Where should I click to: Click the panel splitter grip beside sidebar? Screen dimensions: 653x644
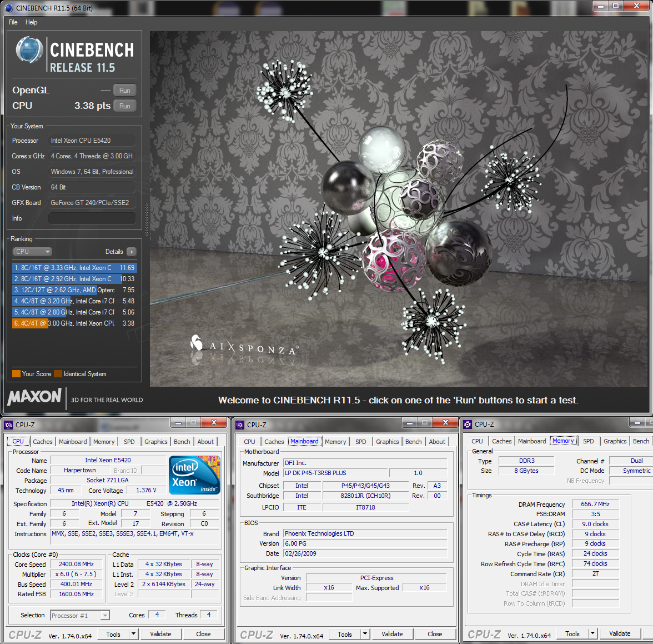pyautogui.click(x=146, y=220)
